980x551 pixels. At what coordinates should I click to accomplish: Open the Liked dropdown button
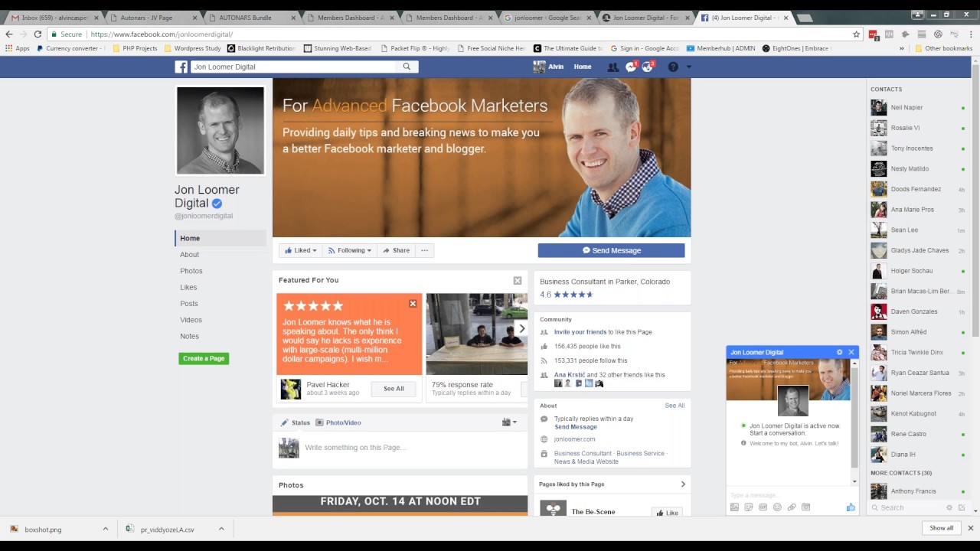[x=299, y=250]
